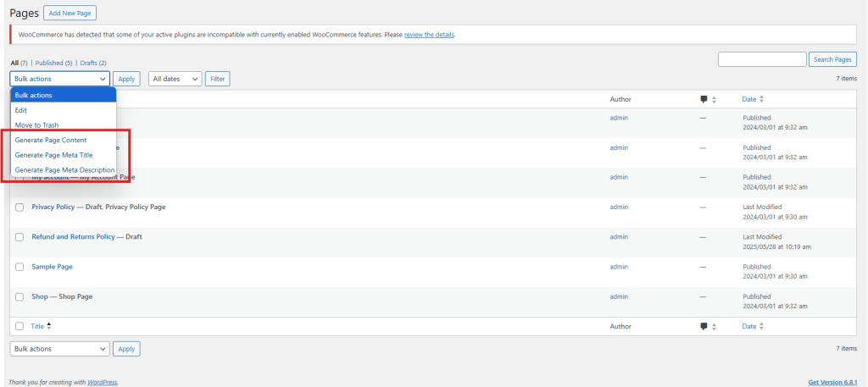
Task: Select Generate Page Meta Title option
Action: [x=63, y=155]
